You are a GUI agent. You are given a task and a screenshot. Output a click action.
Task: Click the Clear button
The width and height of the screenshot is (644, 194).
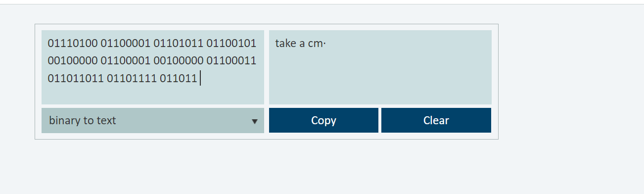tap(436, 120)
